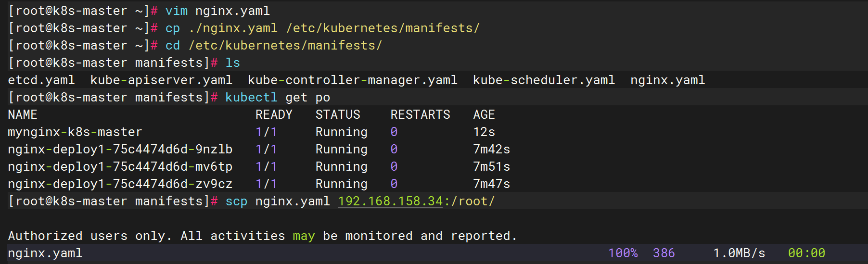The width and height of the screenshot is (868, 264).
Task: Click the kubectl command word
Action: tap(251, 97)
